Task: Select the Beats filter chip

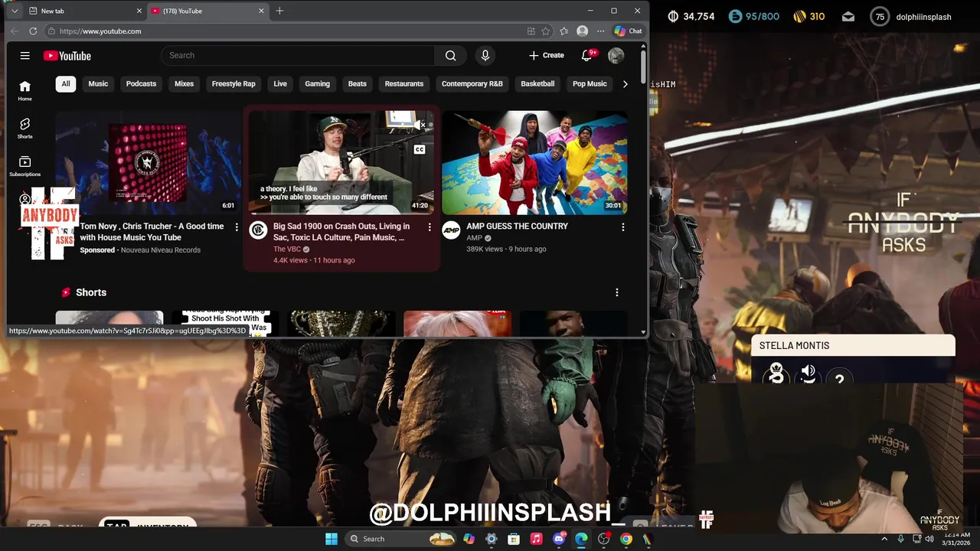Action: pos(358,84)
